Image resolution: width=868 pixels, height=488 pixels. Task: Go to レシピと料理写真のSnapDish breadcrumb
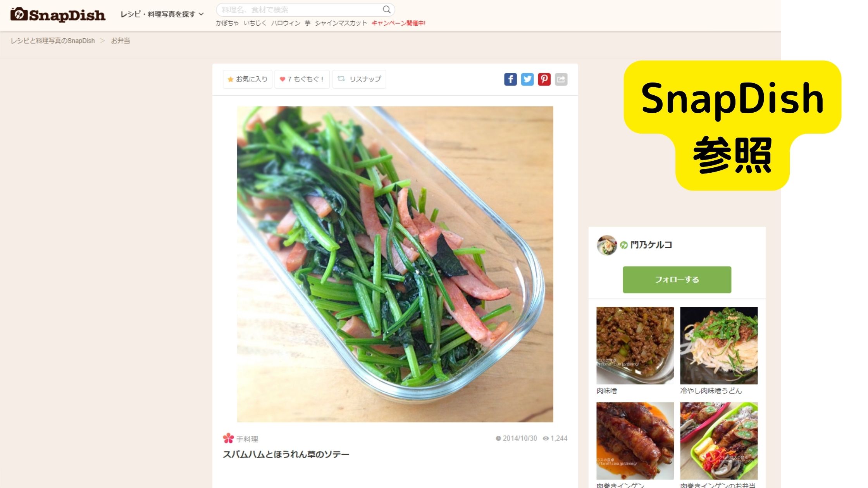pyautogui.click(x=53, y=41)
